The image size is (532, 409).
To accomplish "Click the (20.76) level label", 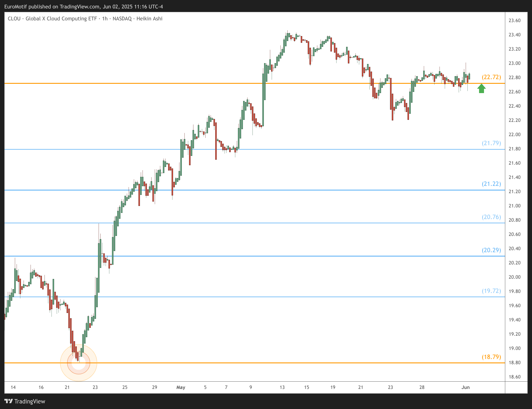I will tap(491, 217).
